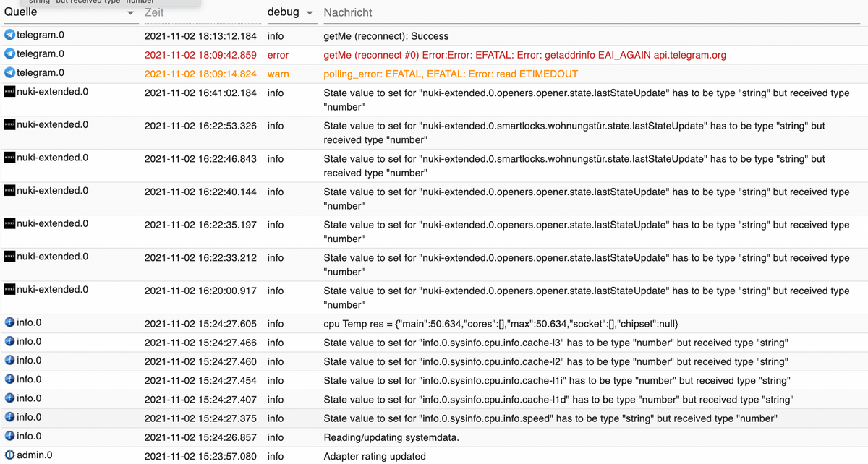Click the admin adapter icon in the admin.0 row

(9, 455)
